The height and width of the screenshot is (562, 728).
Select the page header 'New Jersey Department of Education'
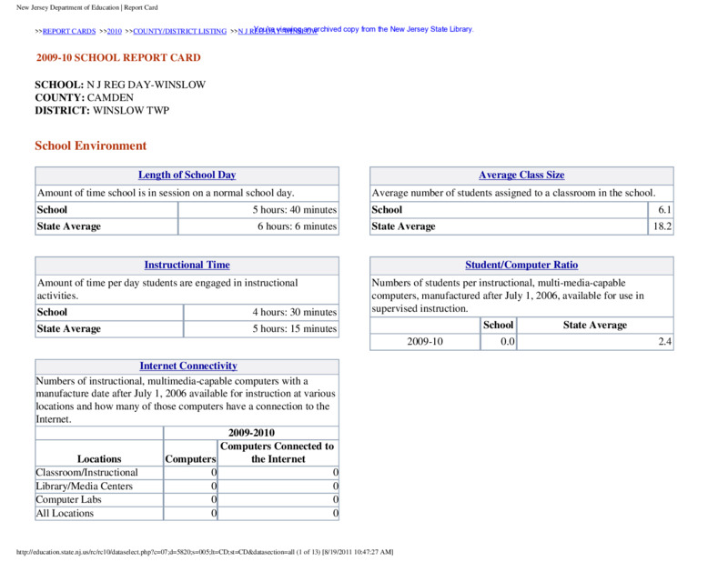pyautogui.click(x=67, y=7)
